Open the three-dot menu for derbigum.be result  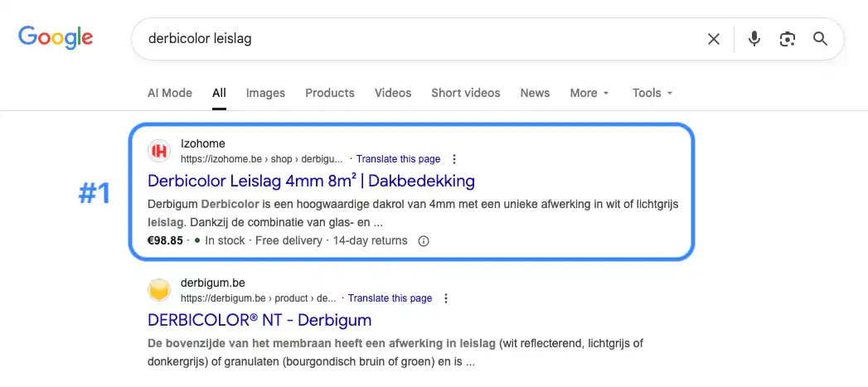(x=446, y=298)
